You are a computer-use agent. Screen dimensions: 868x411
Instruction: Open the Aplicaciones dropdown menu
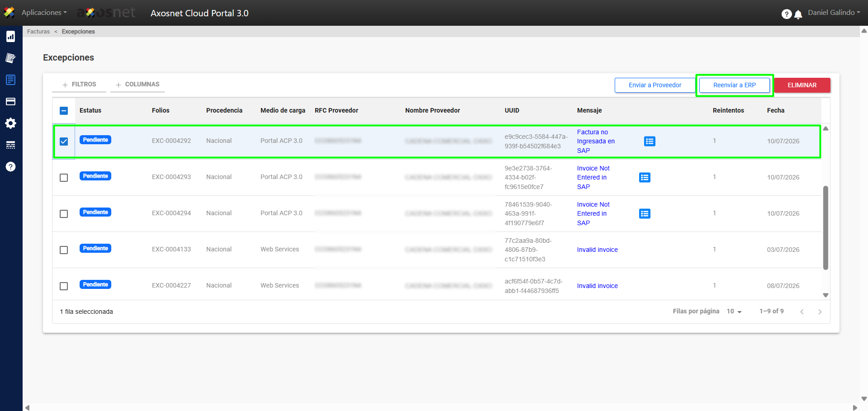click(x=44, y=13)
